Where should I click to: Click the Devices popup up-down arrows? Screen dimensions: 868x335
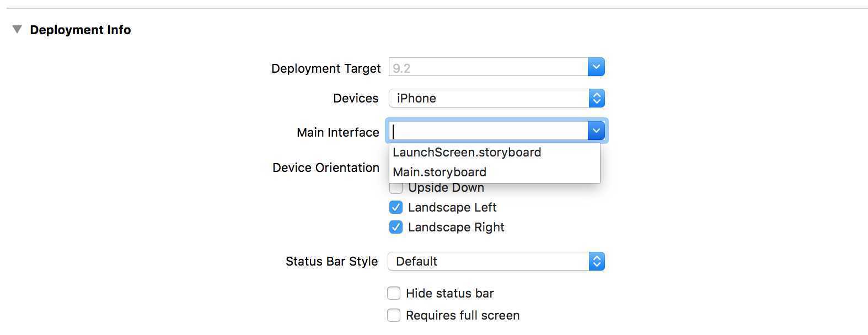tap(596, 98)
